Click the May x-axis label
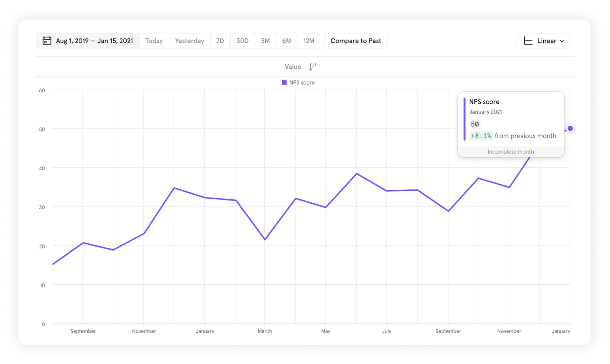Image resolution: width=610 pixels, height=364 pixels. 326,331
